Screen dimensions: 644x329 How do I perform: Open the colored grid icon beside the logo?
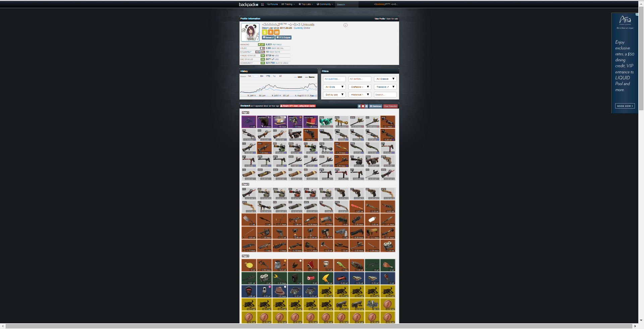pos(262,4)
